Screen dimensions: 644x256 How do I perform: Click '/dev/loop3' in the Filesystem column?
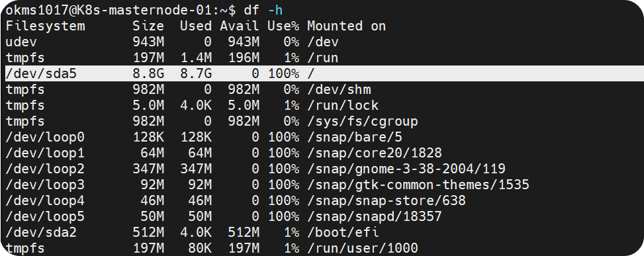(x=45, y=185)
